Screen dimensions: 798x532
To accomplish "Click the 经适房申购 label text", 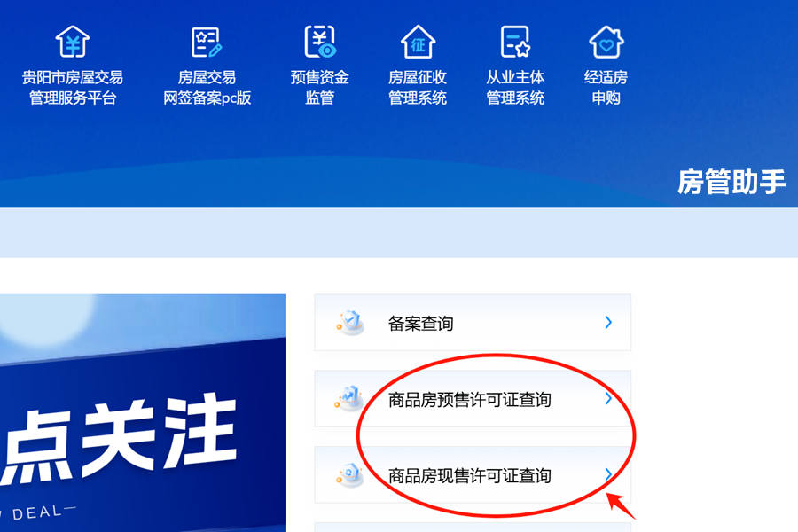I will point(606,88).
